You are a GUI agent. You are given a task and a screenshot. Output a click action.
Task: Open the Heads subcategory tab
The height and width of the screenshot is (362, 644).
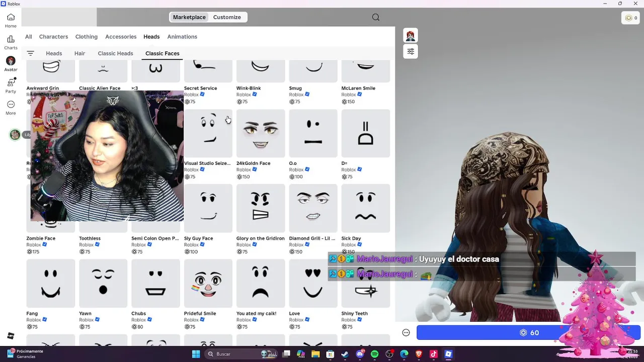click(54, 53)
